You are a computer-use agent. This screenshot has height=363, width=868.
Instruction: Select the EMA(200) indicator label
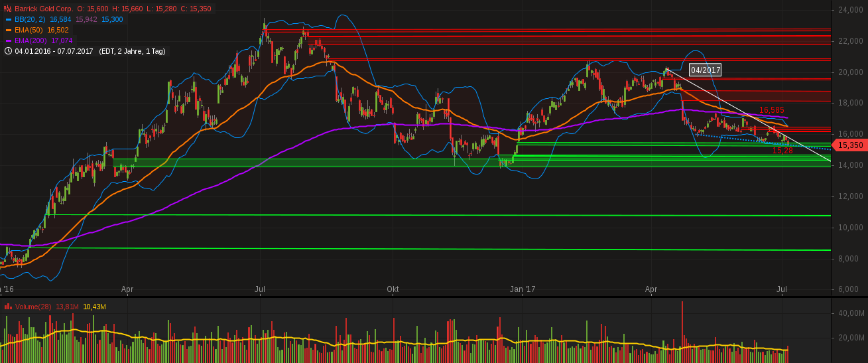click(x=31, y=40)
